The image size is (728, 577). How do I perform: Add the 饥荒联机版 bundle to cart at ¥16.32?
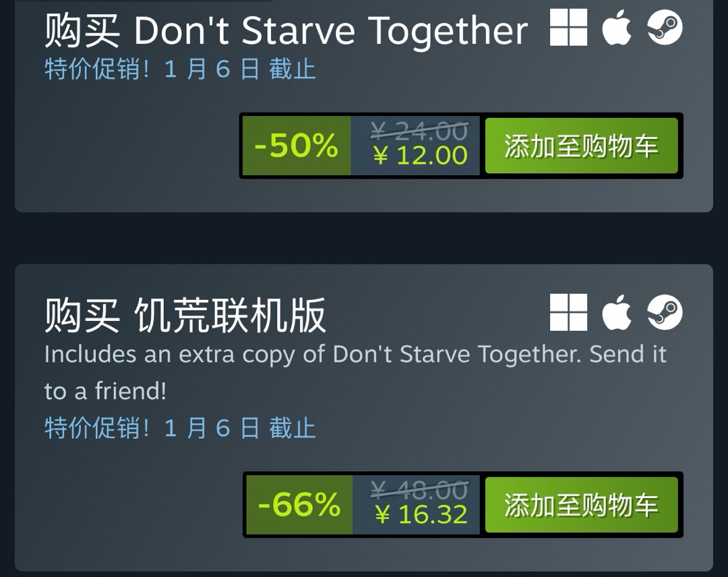pyautogui.click(x=581, y=505)
